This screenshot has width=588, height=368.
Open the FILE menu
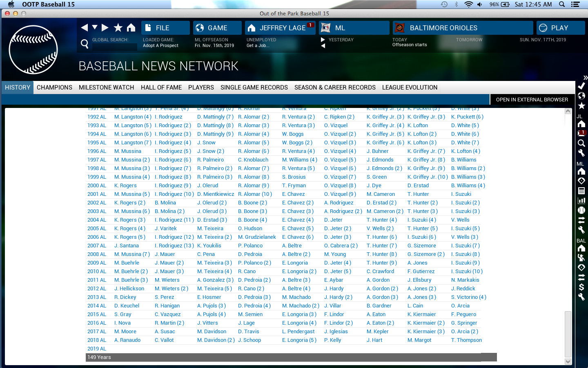165,28
